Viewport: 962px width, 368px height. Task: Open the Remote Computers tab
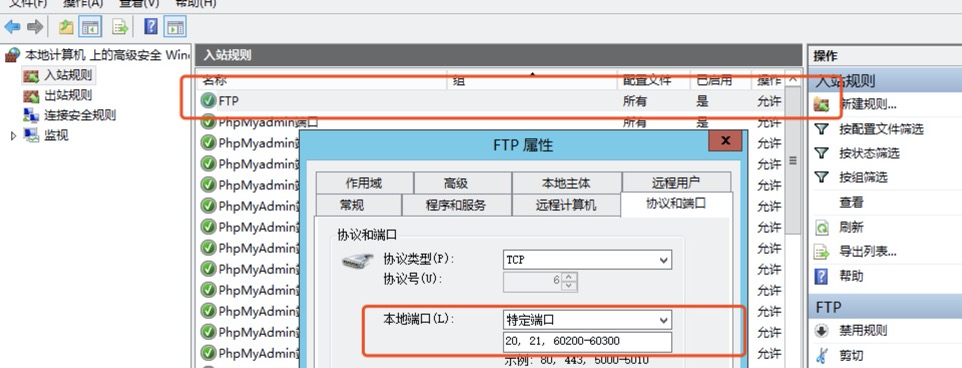pyautogui.click(x=566, y=205)
